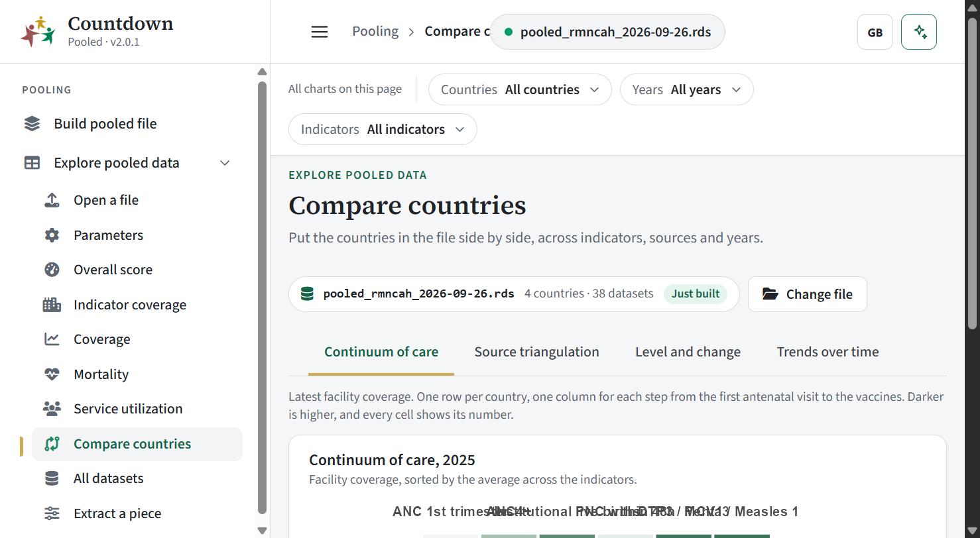980x538 pixels.
Task: Click the sidebar scrollbar down arrow
Action: [x=262, y=531]
